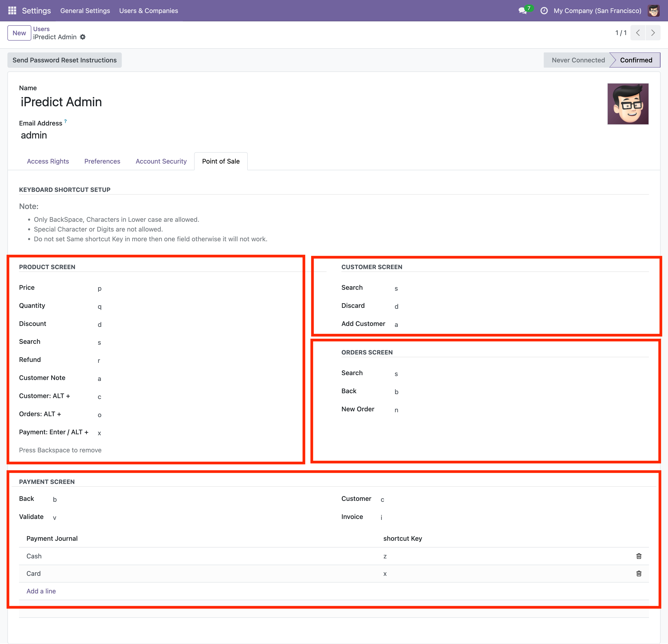Delete the Card payment journal line

639,573
